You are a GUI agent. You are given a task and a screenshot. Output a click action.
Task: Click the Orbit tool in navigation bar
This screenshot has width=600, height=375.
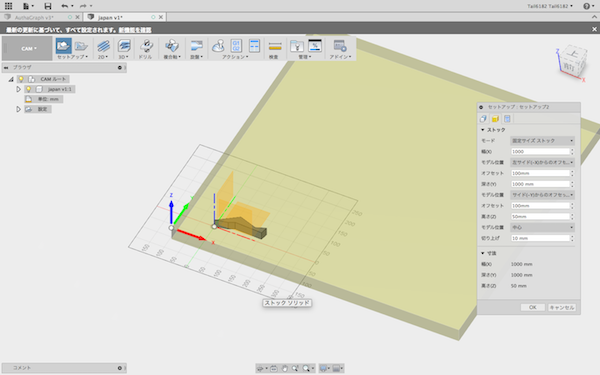click(x=260, y=368)
